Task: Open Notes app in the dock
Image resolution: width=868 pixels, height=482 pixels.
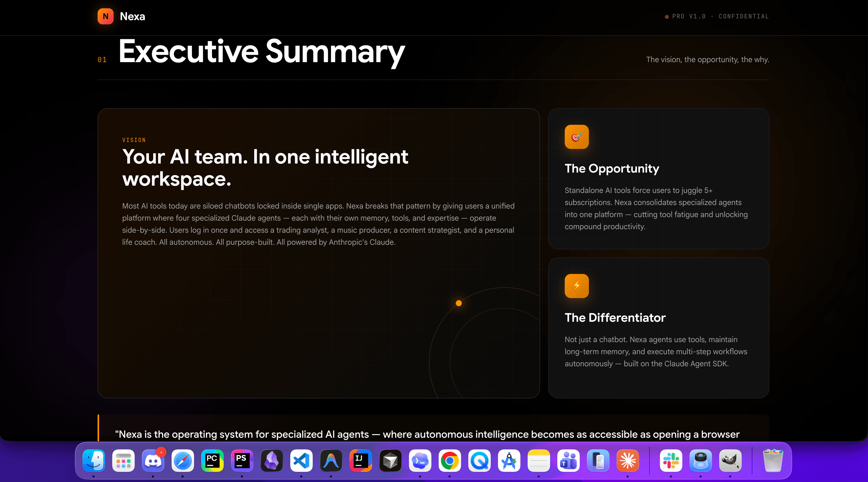Action: tap(538, 460)
